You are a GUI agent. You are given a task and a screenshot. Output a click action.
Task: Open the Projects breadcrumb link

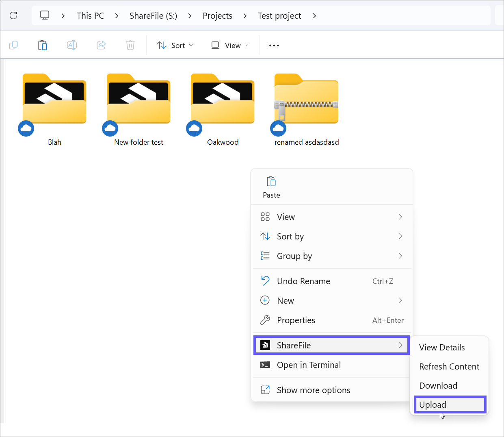(217, 15)
